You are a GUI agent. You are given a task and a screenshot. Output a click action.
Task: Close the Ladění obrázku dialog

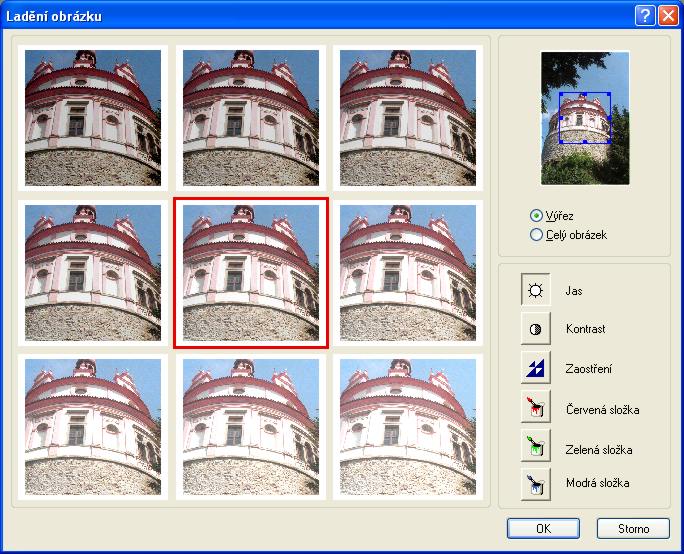[x=668, y=16]
